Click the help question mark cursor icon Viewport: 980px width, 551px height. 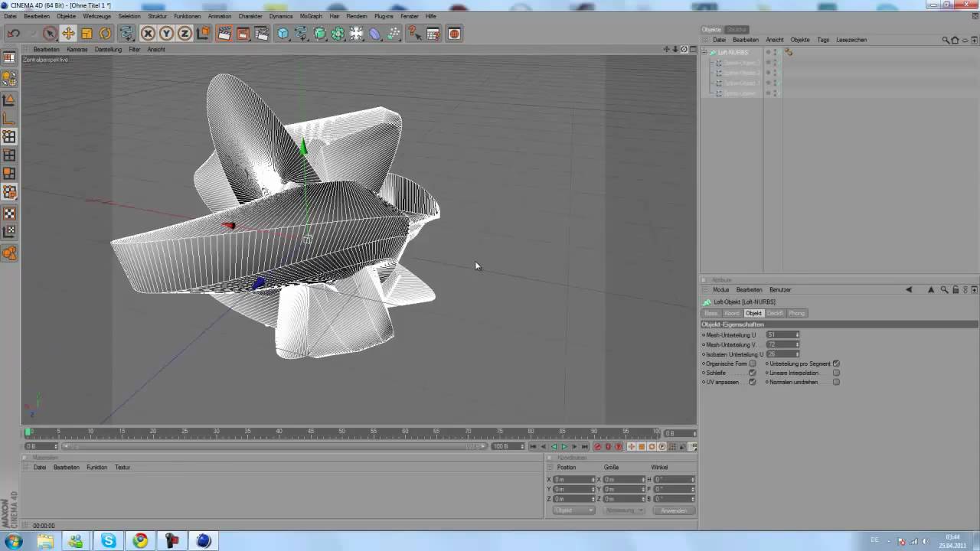pos(414,34)
